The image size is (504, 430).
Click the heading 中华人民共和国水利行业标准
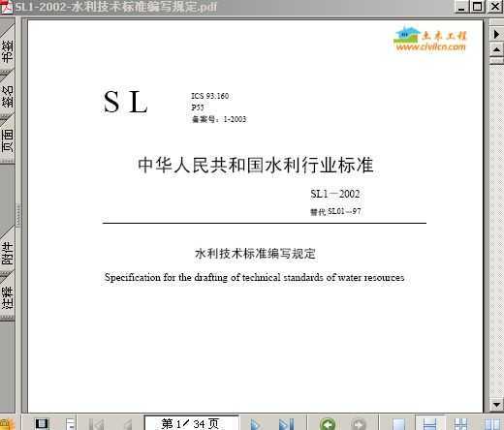256,165
